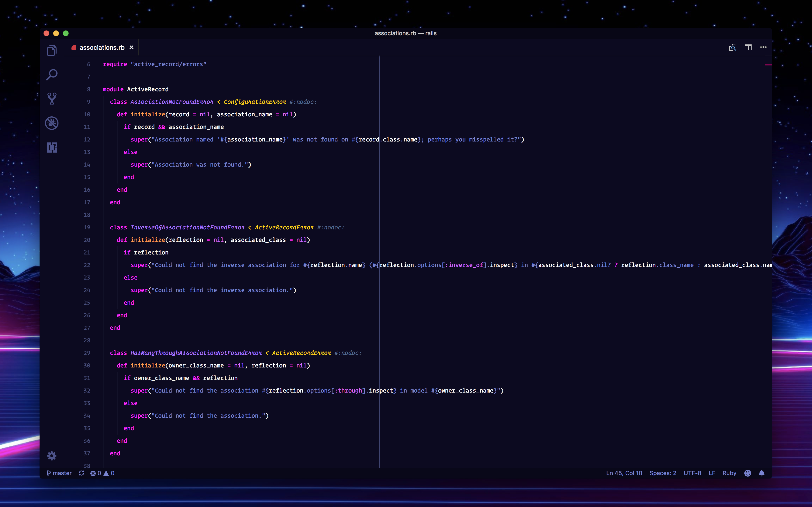Open the Debug panel
The image size is (812, 507).
tap(52, 123)
